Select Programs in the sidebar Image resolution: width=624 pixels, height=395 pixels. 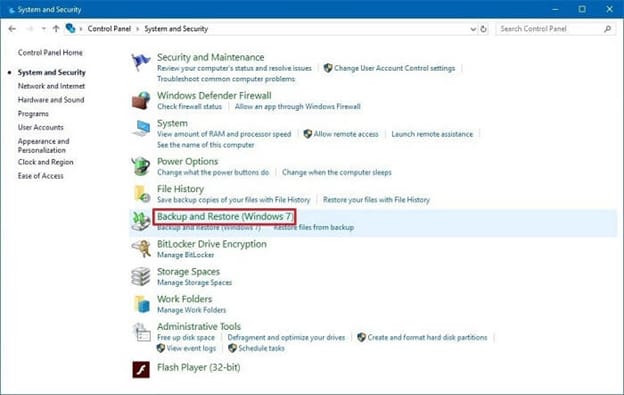(33, 113)
